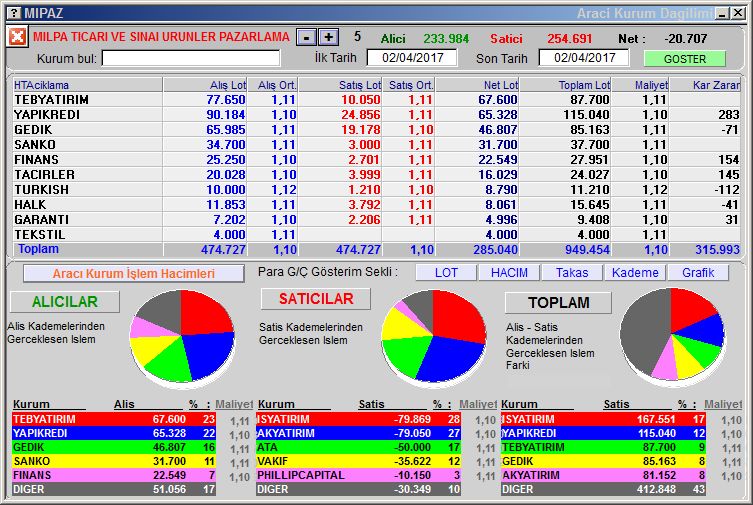Select the SANKO row in top table
This screenshot has width=753, height=505.
coord(376,144)
